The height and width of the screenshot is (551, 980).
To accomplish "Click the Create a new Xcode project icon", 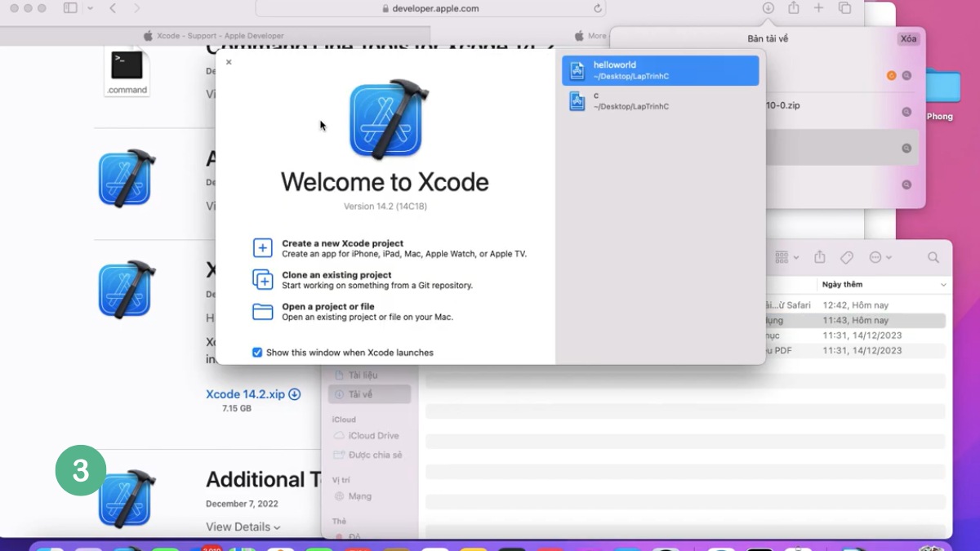I will 262,248.
